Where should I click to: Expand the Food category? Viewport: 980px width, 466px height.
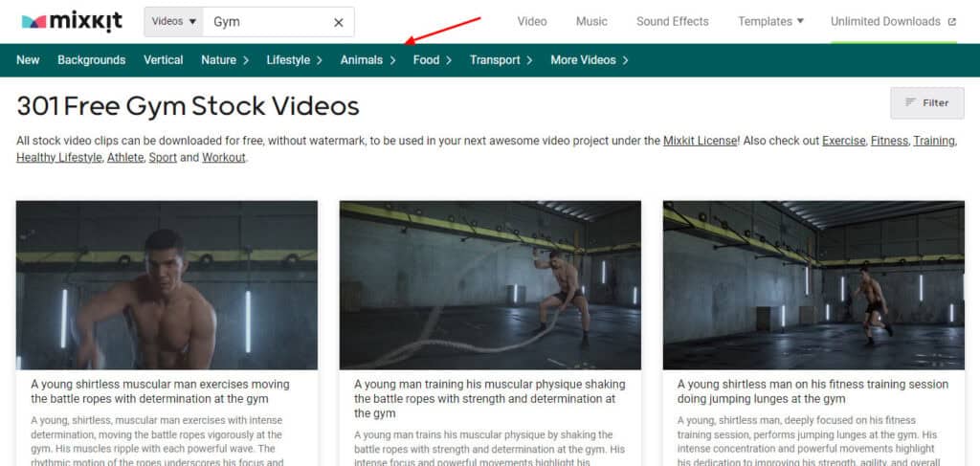tap(432, 60)
